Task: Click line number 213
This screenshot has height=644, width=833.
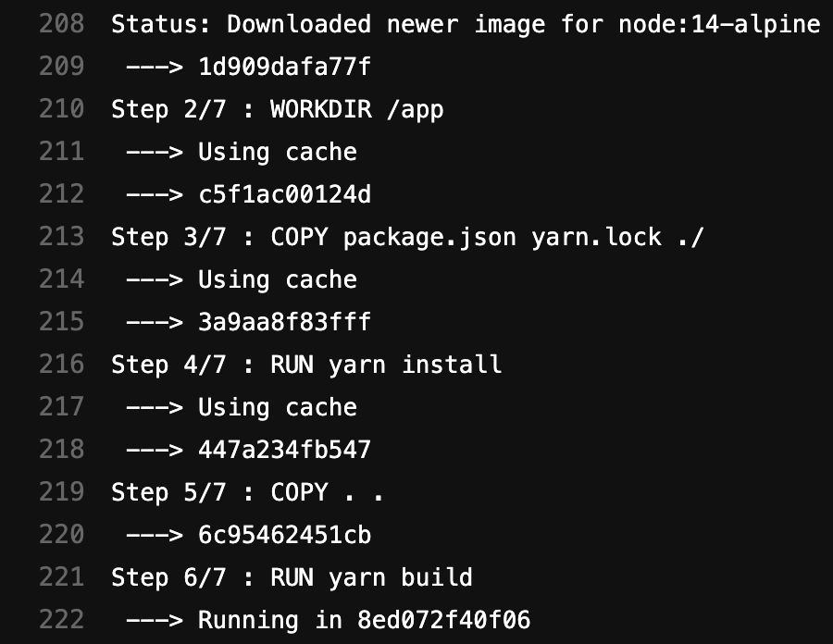Action: point(61,237)
